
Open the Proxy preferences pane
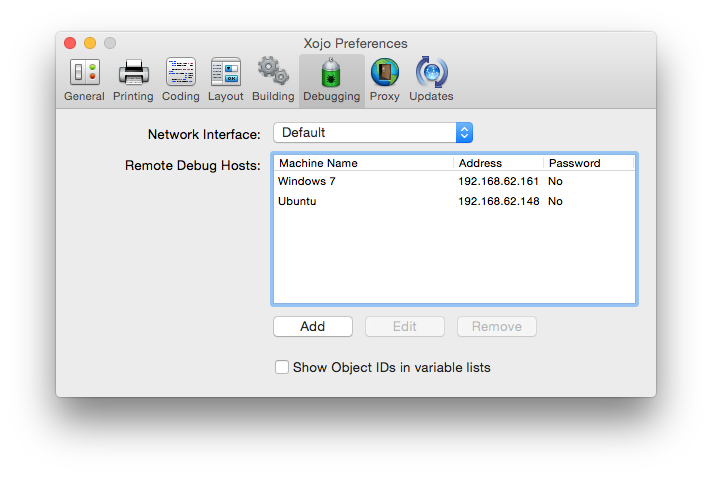pyautogui.click(x=385, y=80)
